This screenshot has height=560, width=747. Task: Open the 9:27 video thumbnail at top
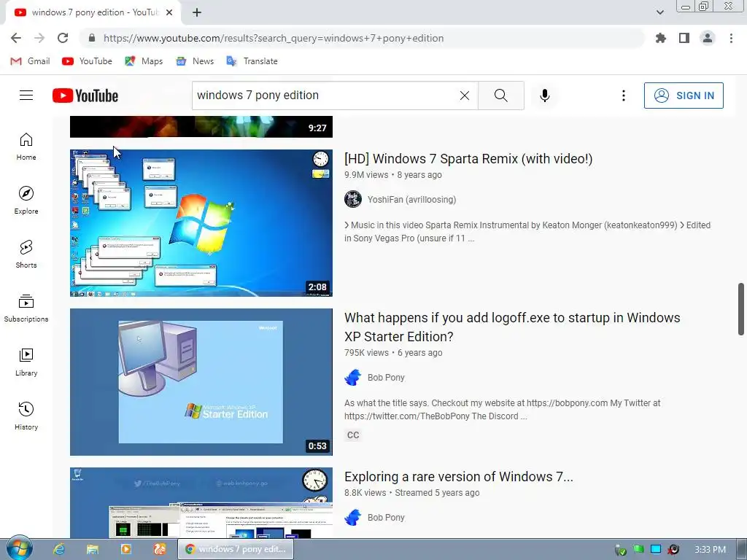pos(201,127)
